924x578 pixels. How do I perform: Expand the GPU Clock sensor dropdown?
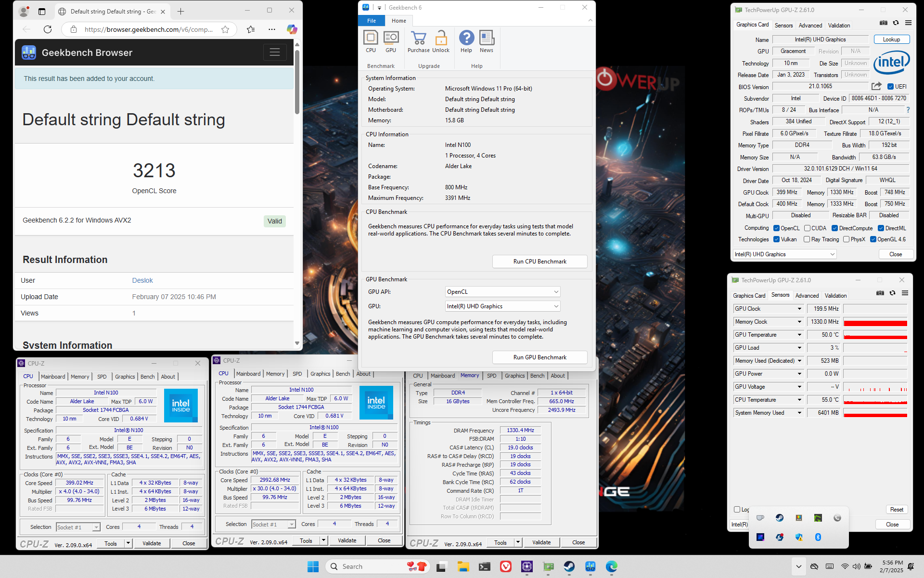pos(799,309)
